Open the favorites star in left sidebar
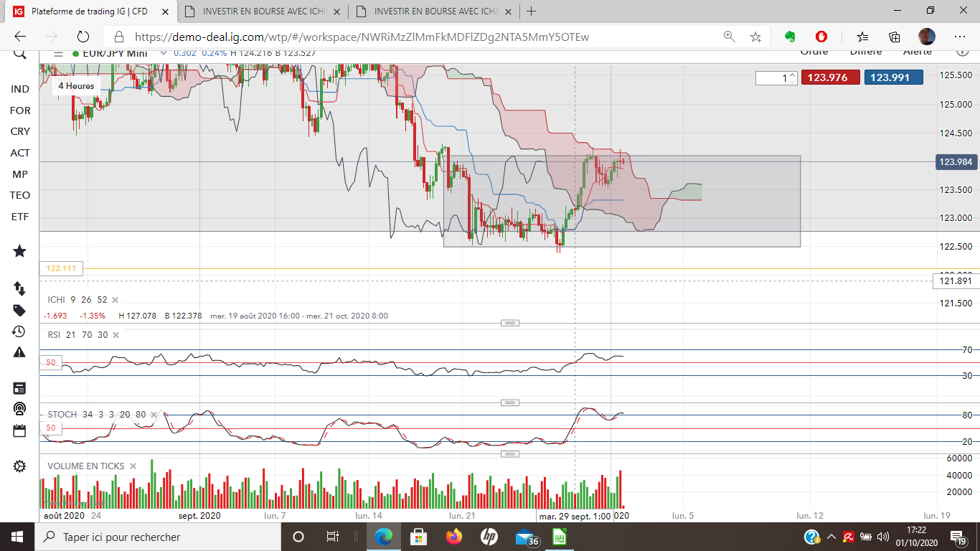 click(19, 251)
